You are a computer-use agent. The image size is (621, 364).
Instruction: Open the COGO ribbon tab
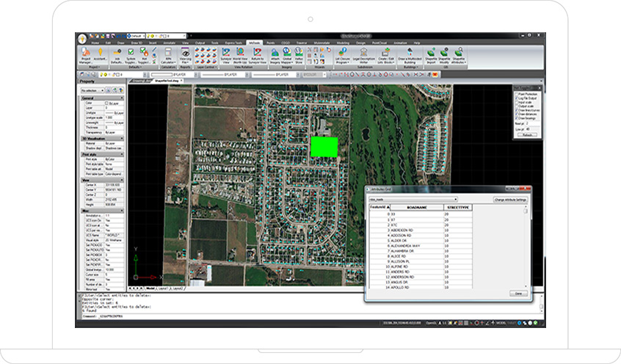click(x=286, y=43)
